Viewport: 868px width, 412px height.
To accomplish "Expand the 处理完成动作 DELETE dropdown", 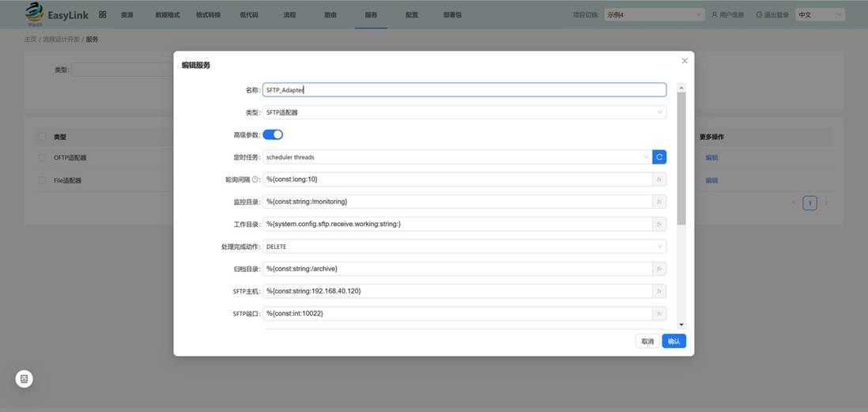I will (465, 247).
